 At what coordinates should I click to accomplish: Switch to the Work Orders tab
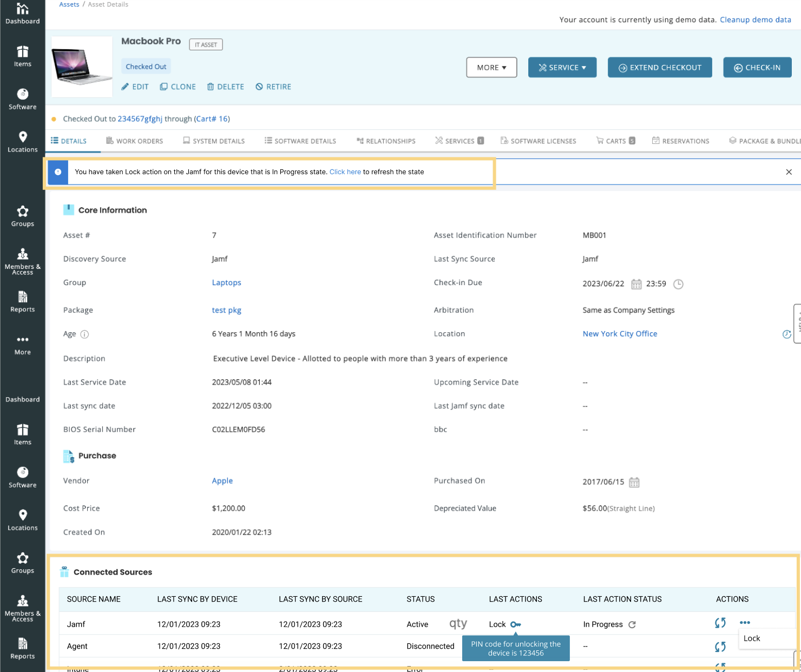pos(134,141)
